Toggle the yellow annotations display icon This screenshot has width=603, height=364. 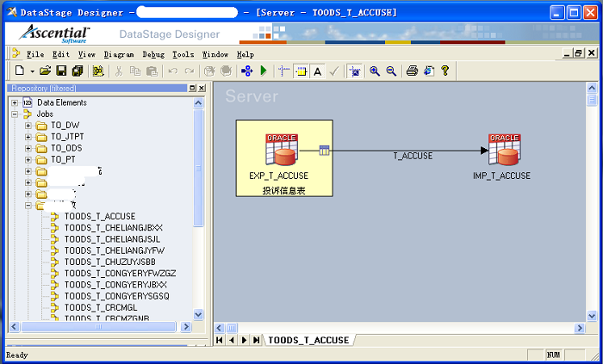click(x=301, y=71)
